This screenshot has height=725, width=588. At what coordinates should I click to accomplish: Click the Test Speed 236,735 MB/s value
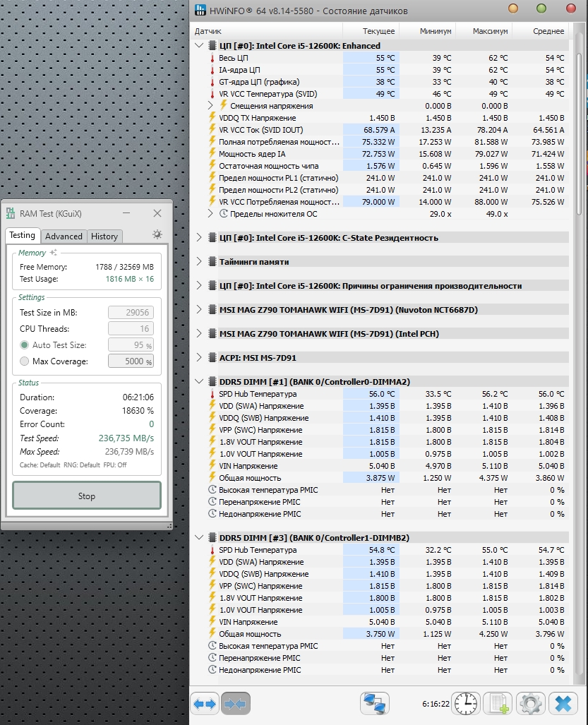point(126,438)
